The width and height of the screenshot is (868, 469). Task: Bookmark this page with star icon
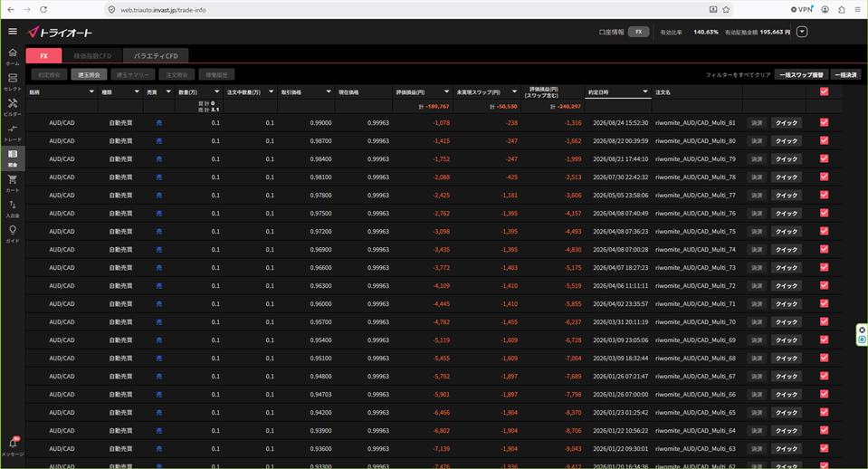click(726, 9)
